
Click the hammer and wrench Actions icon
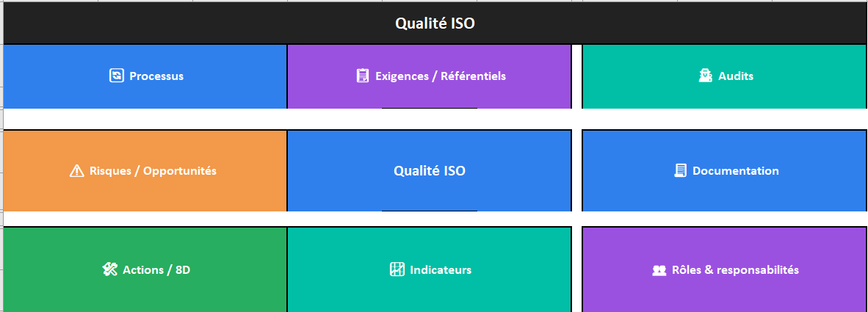click(110, 269)
